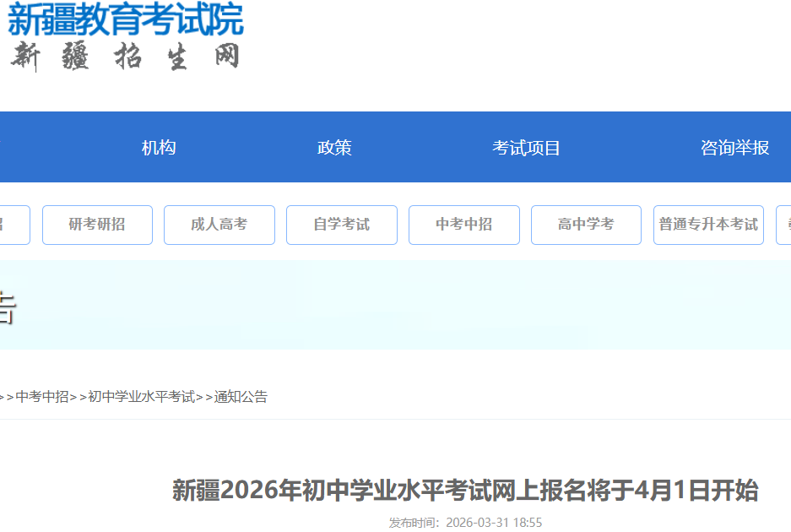The height and width of the screenshot is (532, 791).
Task: Open the 成人高考 category button
Action: (219, 225)
